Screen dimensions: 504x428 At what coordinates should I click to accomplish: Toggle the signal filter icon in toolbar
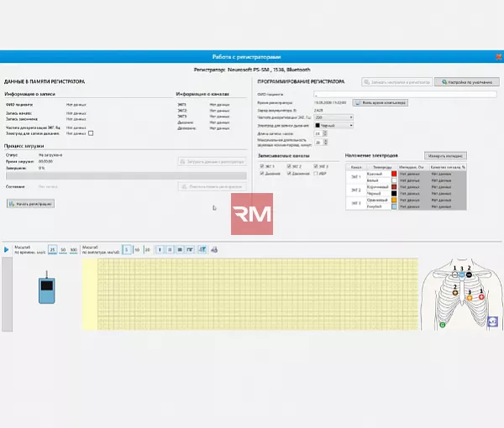[202, 249]
